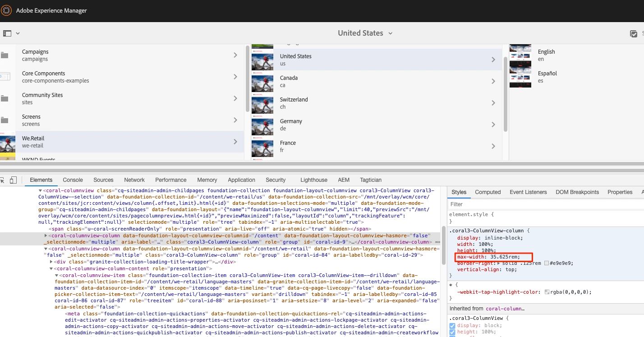Open the Application tab
Screen dimensions: 644x337
pyautogui.click(x=241, y=180)
